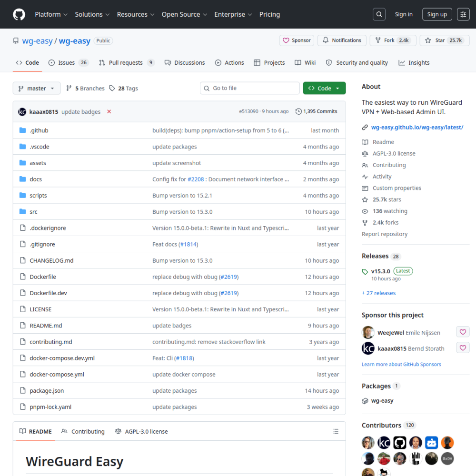Image resolution: width=476 pixels, height=476 pixels.
Task: Click the Sign in link
Action: coord(404,14)
